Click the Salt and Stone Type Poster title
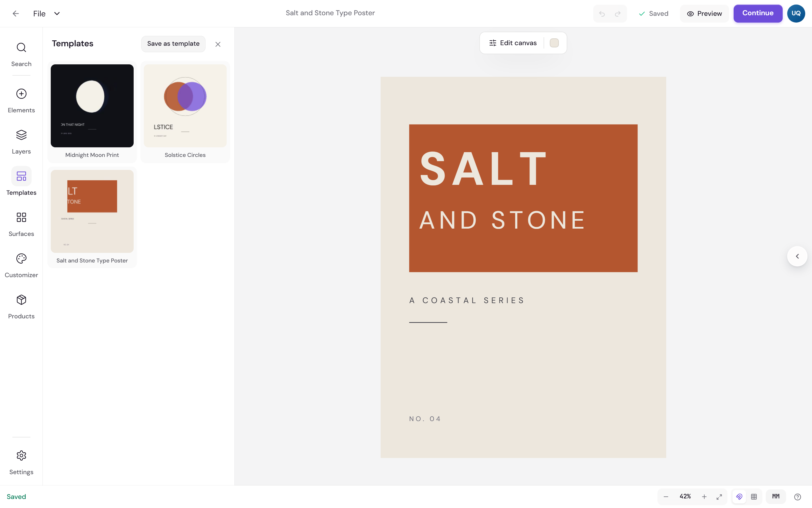 pos(330,13)
